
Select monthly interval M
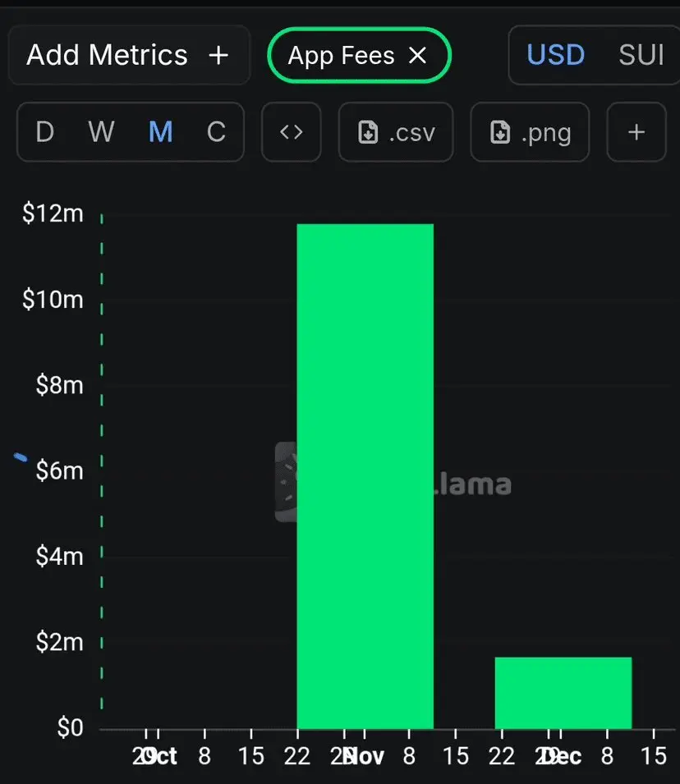tap(160, 132)
